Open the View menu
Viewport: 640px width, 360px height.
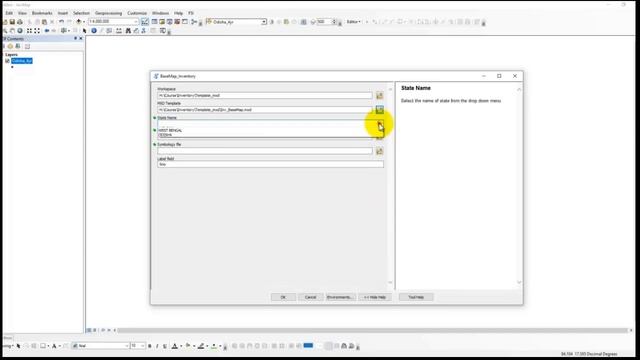(22, 13)
